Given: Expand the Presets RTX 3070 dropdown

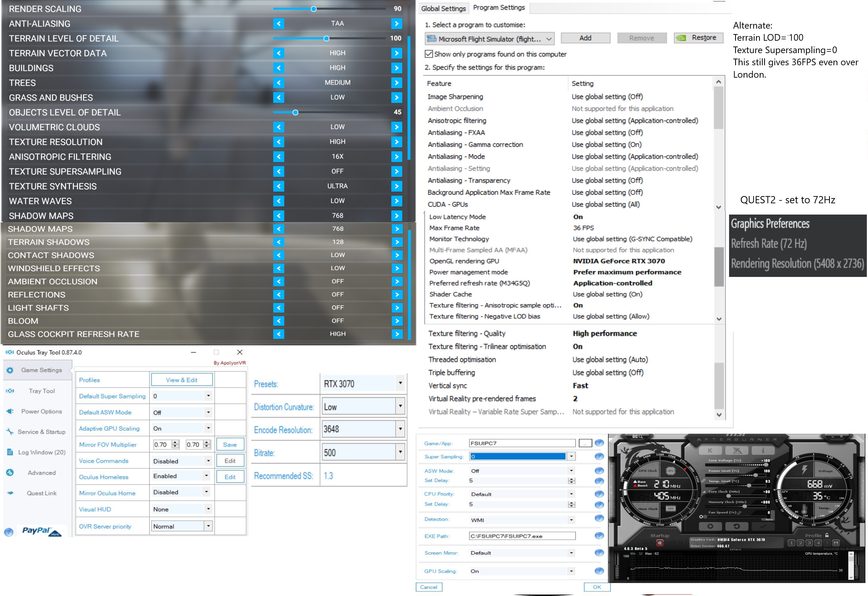Looking at the screenshot, I should (x=400, y=383).
